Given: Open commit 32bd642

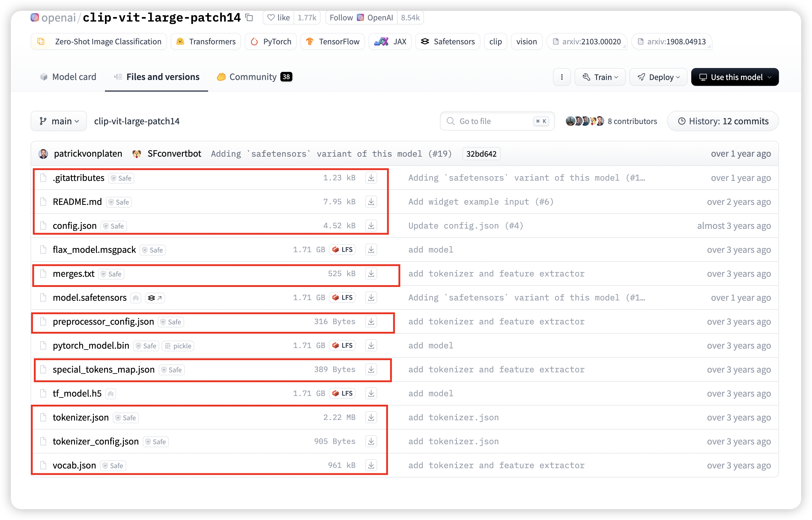Looking at the screenshot, I should [481, 154].
